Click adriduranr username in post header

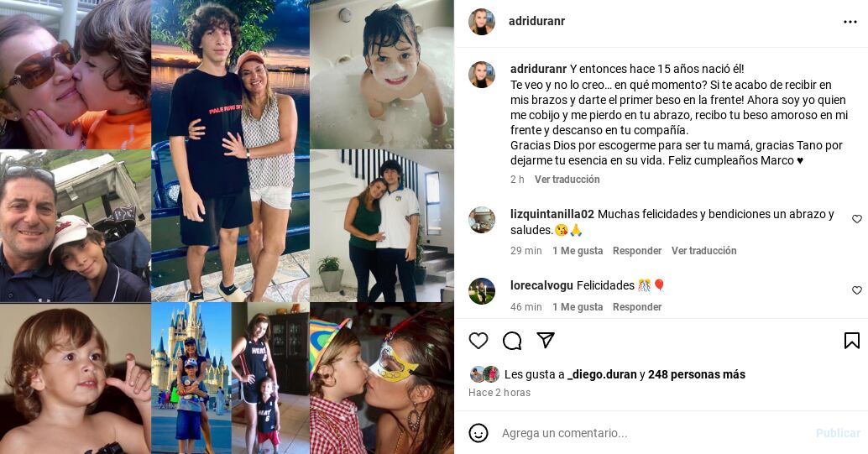[x=536, y=22]
